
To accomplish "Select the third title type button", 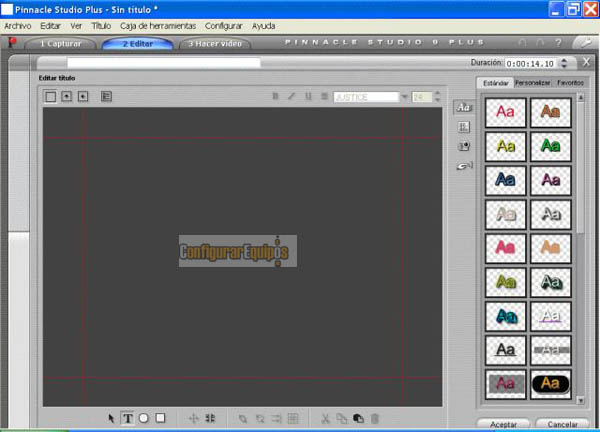I will (83, 96).
